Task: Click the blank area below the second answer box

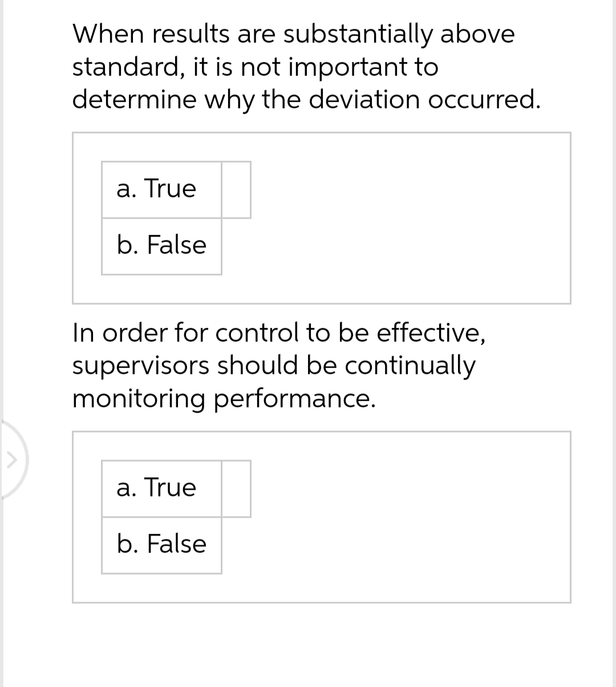Action: 308,639
